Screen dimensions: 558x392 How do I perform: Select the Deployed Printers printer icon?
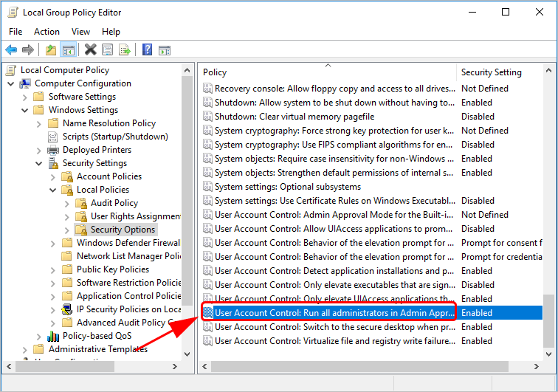54,150
